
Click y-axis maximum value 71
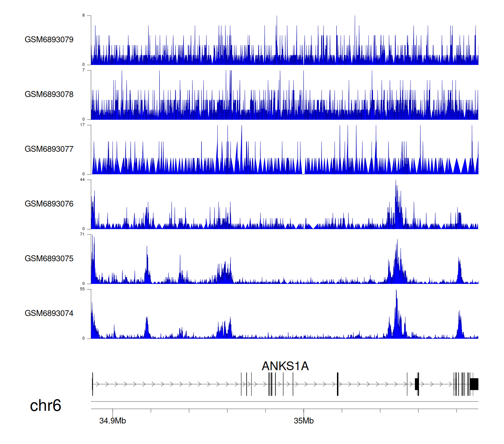click(82, 234)
